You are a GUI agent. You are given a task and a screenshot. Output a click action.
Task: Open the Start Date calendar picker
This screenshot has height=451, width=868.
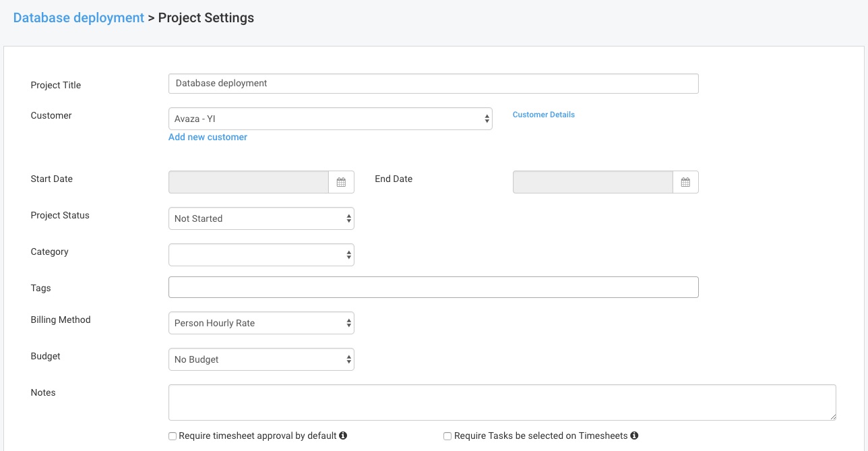(341, 182)
